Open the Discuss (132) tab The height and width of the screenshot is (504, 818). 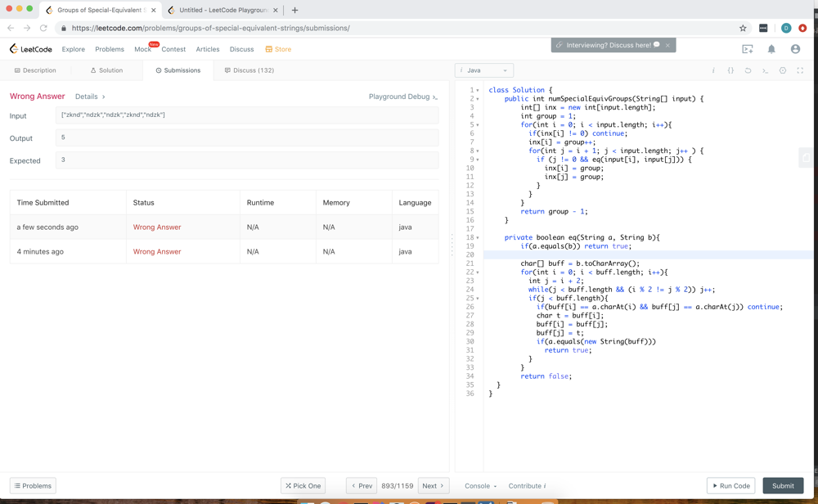tap(249, 70)
